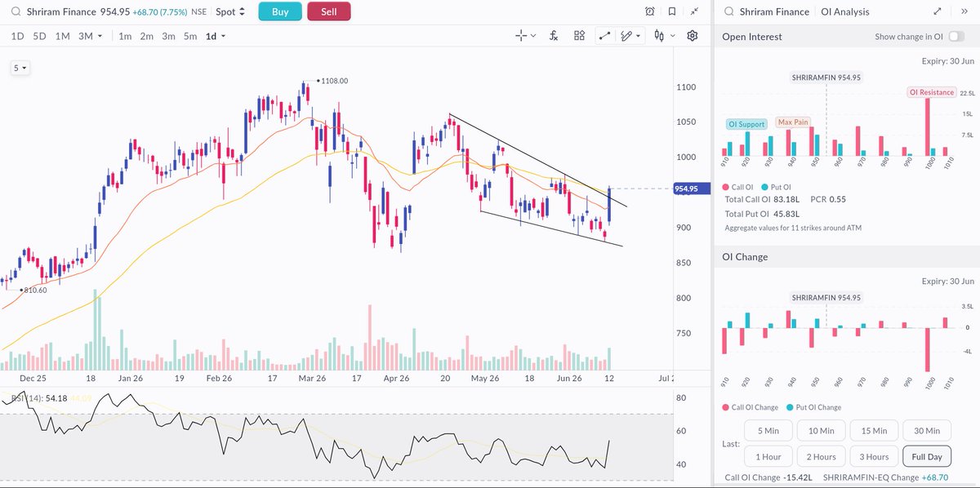
Task: Choose 2 Hours OI change period
Action: click(821, 456)
